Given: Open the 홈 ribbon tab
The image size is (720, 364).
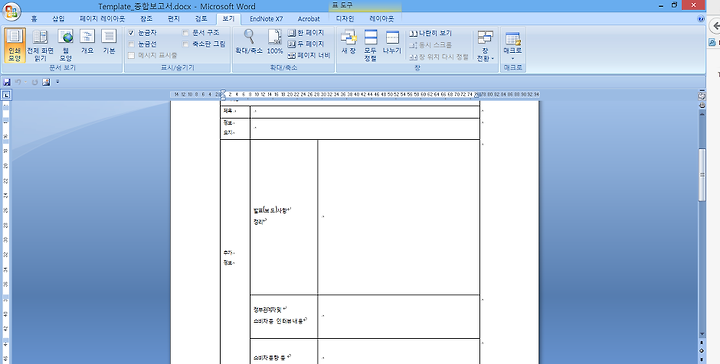Looking at the screenshot, I should pos(34,19).
